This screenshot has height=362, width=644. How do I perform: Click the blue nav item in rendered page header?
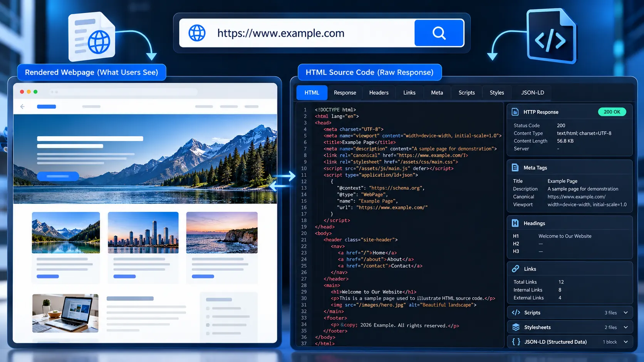point(47,107)
